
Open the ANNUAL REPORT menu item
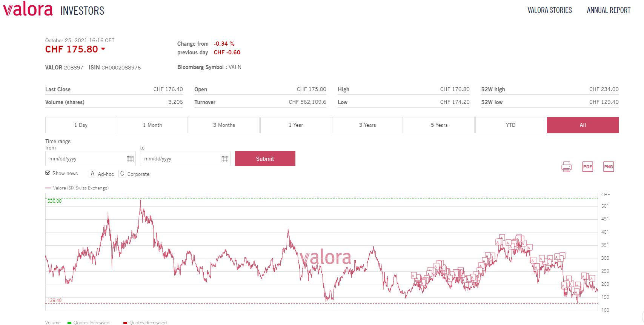(609, 10)
